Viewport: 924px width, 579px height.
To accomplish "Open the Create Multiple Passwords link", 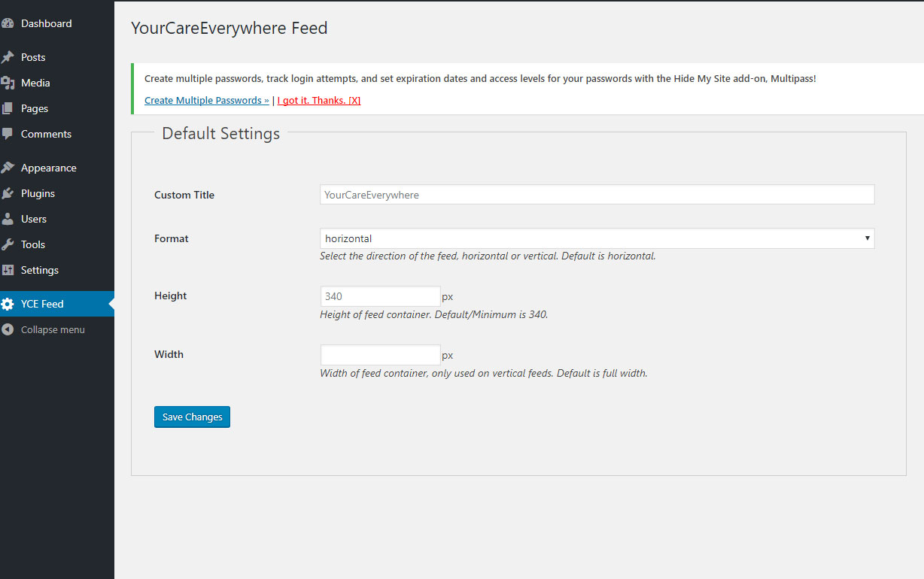I will [x=207, y=101].
